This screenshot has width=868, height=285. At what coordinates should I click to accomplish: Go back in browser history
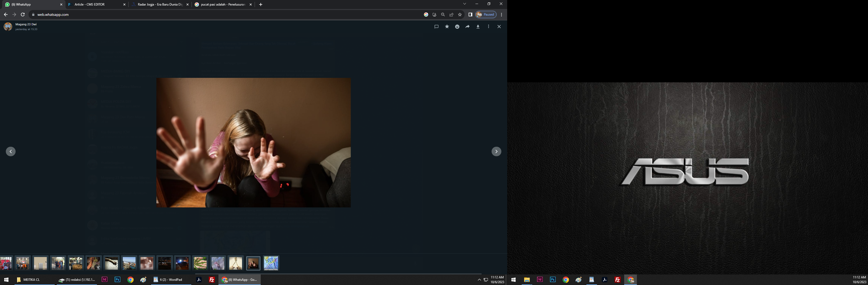pyautogui.click(x=6, y=15)
